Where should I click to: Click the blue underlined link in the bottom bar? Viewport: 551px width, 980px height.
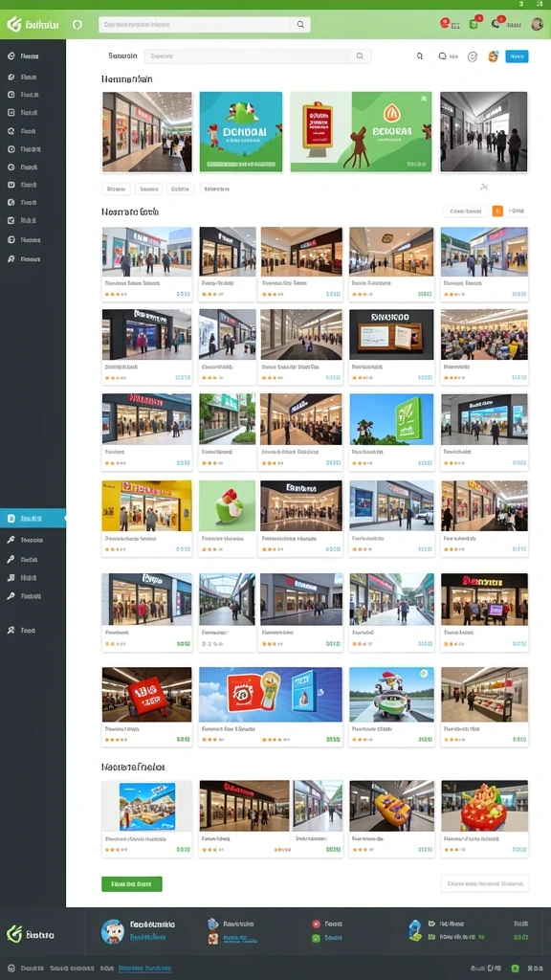[x=144, y=969]
